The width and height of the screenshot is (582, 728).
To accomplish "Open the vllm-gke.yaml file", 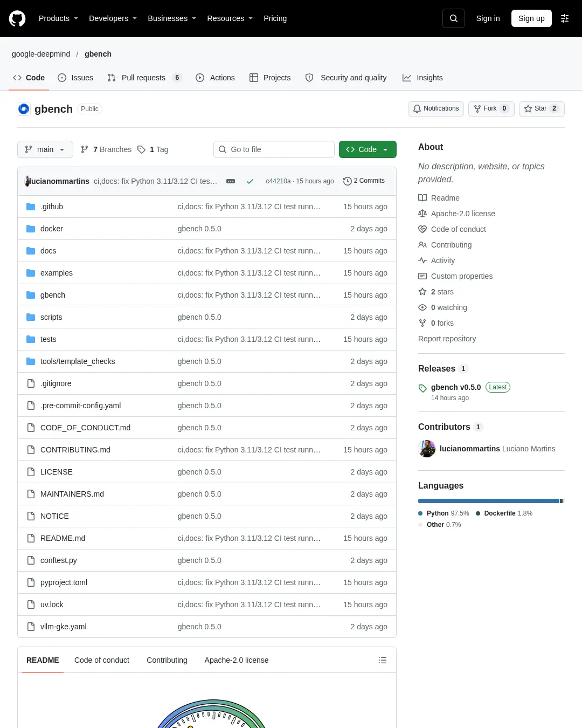I will pos(64,627).
